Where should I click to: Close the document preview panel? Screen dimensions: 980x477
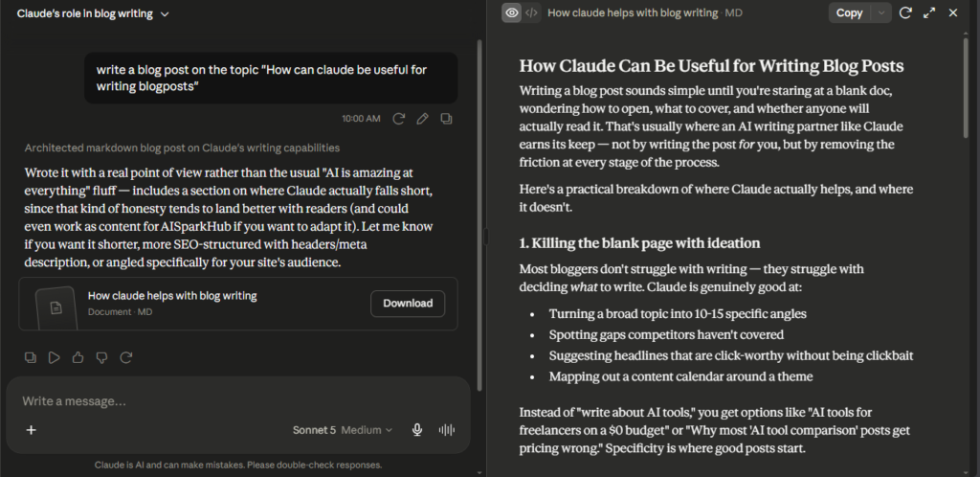pyautogui.click(x=953, y=12)
